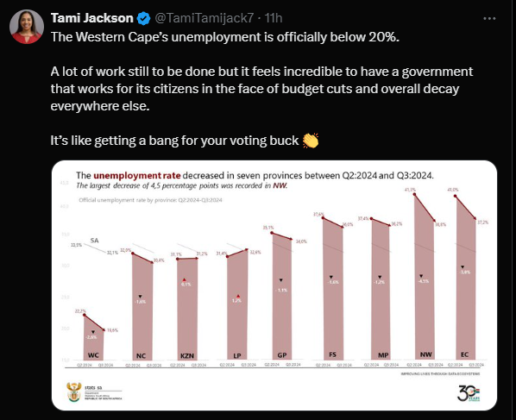Click the GP bar in the chart
Image resolution: width=516 pixels, height=420 pixels.
(x=282, y=297)
